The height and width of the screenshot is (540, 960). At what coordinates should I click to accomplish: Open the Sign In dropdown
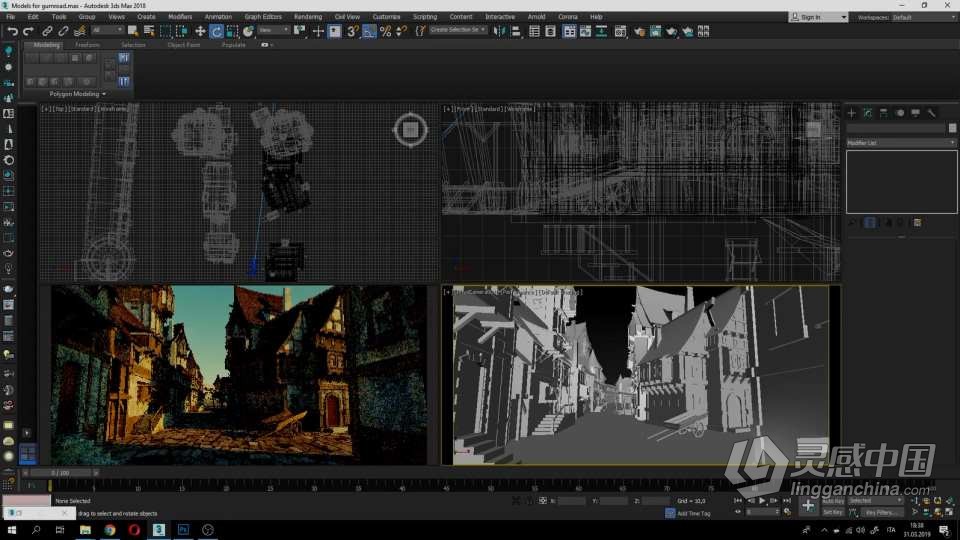(x=818, y=17)
